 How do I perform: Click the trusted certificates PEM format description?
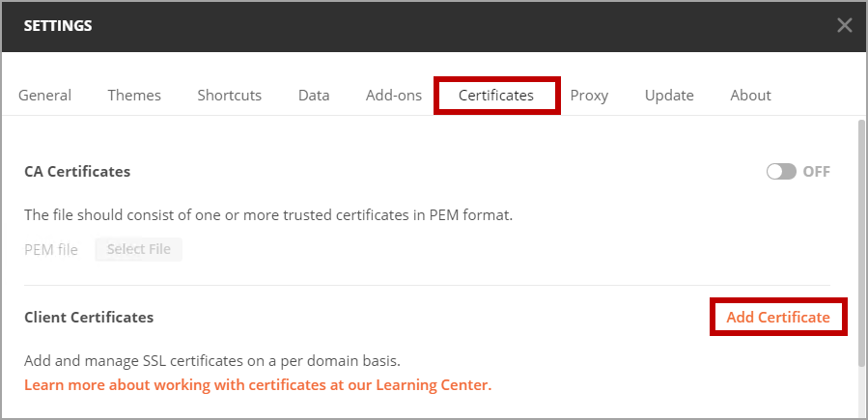pos(268,215)
